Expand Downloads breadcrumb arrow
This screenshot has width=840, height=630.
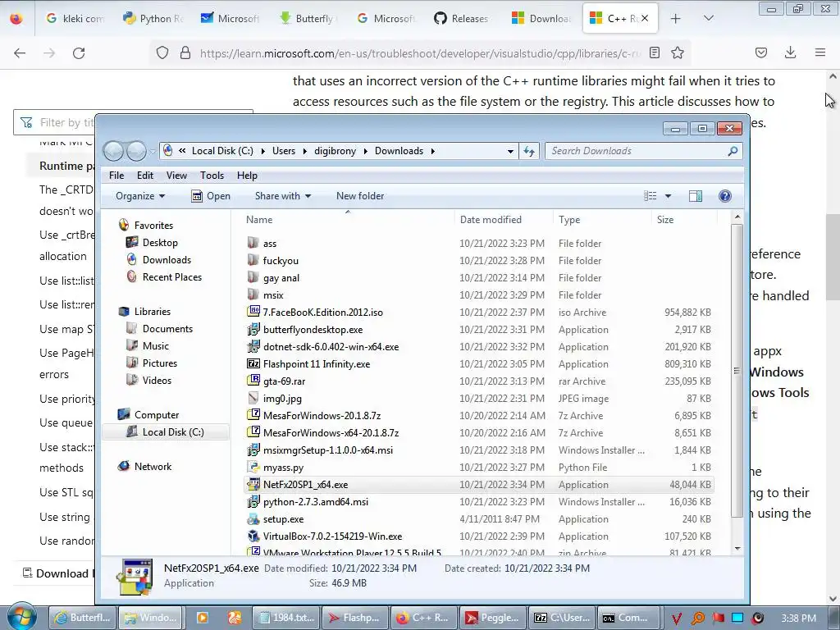(x=433, y=151)
